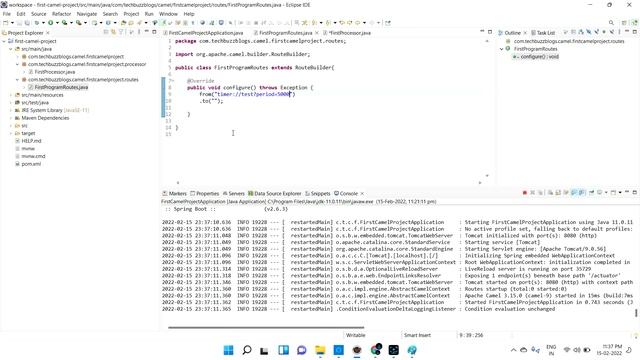Collapse FirstProgramRoutes in the Outline
The height and width of the screenshot is (360, 640).
click(502, 49)
